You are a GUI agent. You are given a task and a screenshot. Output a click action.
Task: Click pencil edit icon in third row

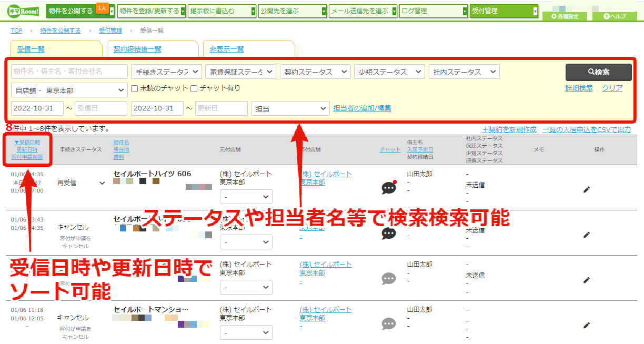click(x=587, y=280)
